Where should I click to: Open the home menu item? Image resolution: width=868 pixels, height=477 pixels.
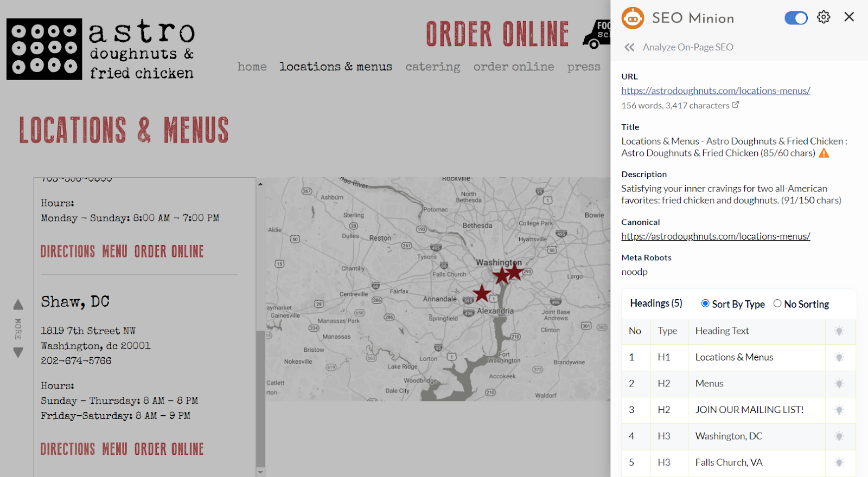252,67
